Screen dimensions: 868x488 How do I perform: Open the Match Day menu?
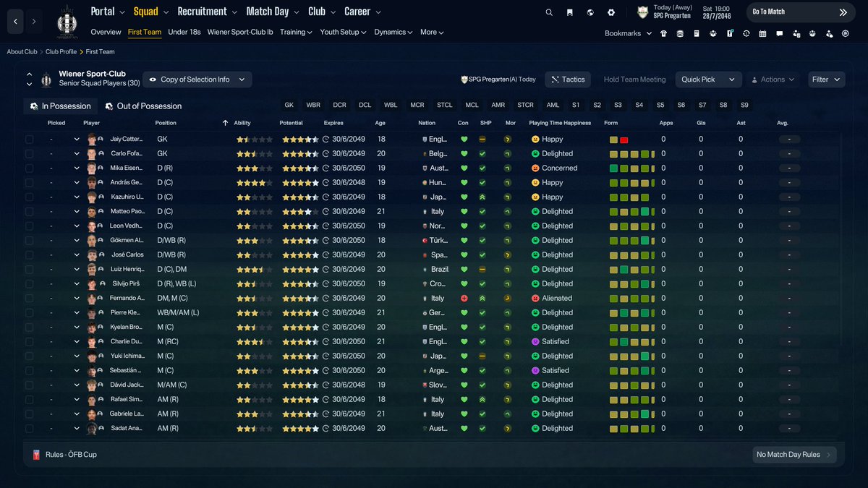click(273, 12)
